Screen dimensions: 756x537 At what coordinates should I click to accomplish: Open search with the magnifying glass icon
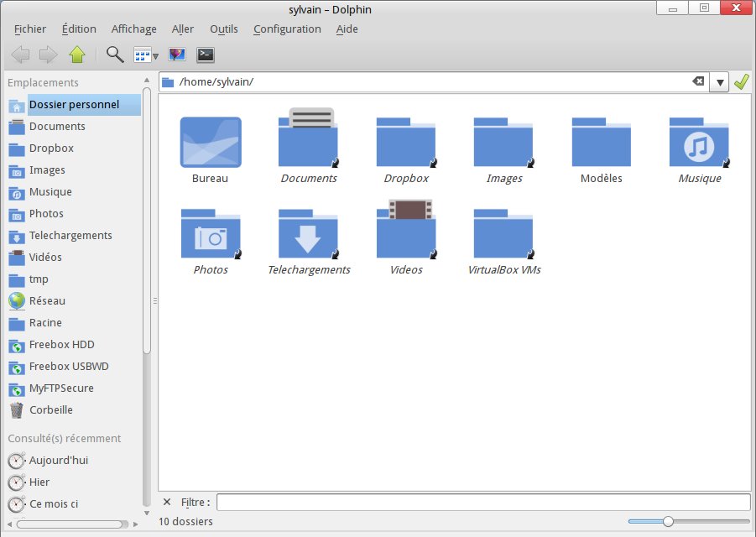click(x=115, y=55)
